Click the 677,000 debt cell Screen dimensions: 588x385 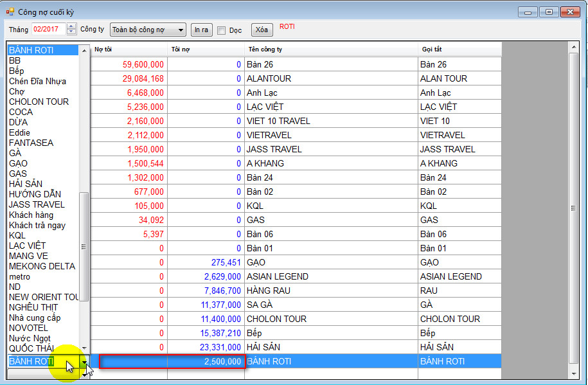[129, 192]
